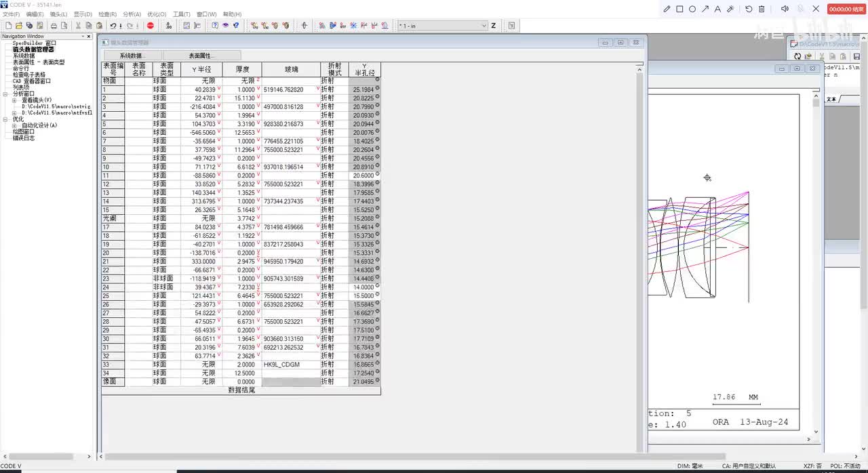Image resolution: width=868 pixels, height=473 pixels.
Task: Collapse the 分析窗口 tree node
Action: [x=5, y=94]
